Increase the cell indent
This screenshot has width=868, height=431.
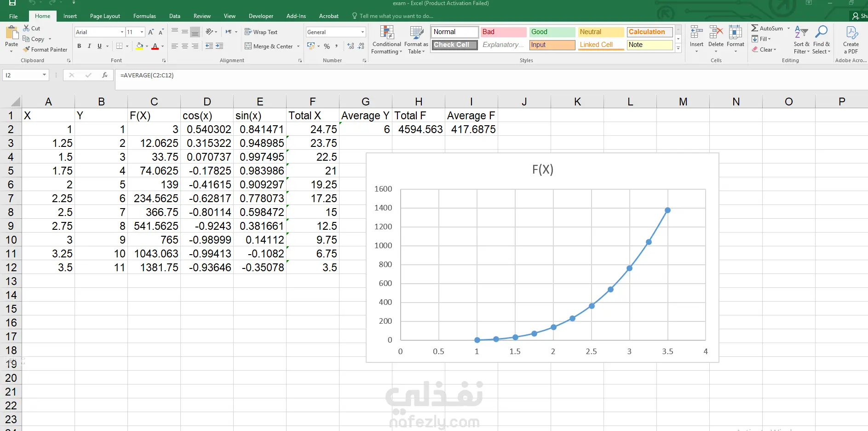(x=219, y=46)
